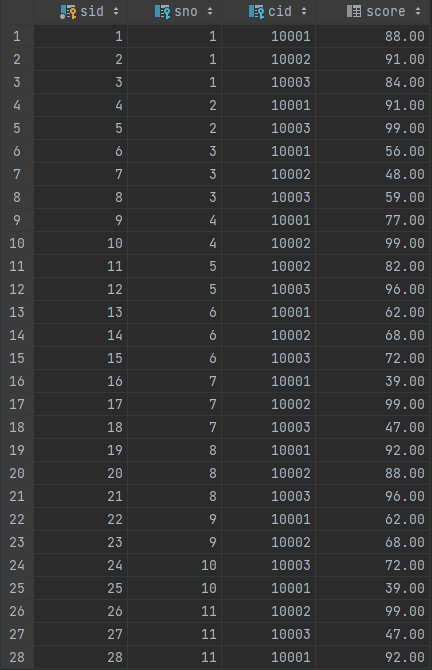Sort by sno using sort arrows
The height and width of the screenshot is (670, 432).
click(x=210, y=12)
